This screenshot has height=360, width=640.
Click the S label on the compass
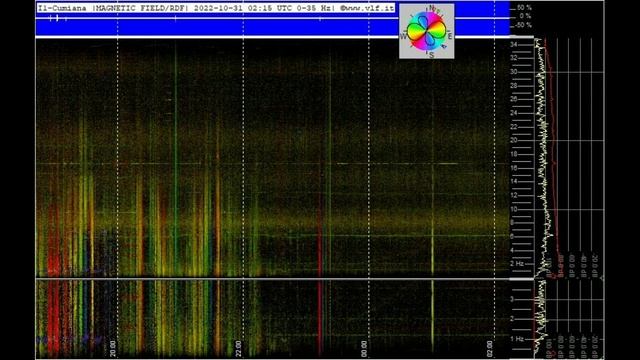point(431,55)
